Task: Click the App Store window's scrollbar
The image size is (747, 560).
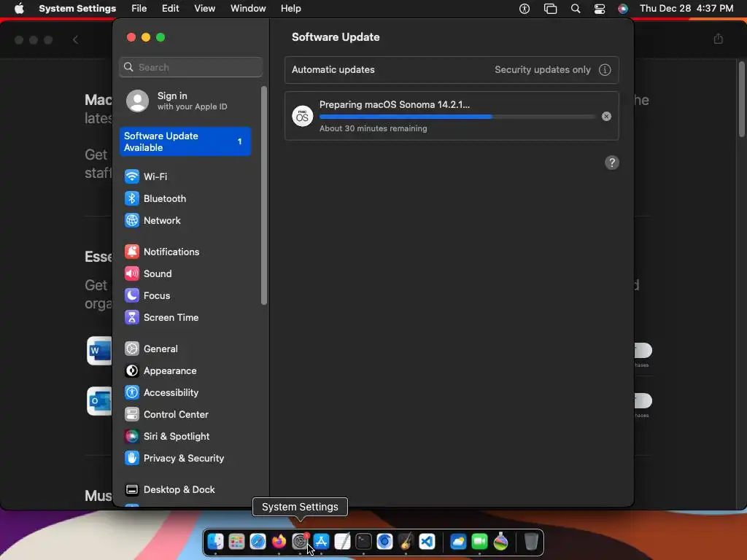Action: click(741, 98)
